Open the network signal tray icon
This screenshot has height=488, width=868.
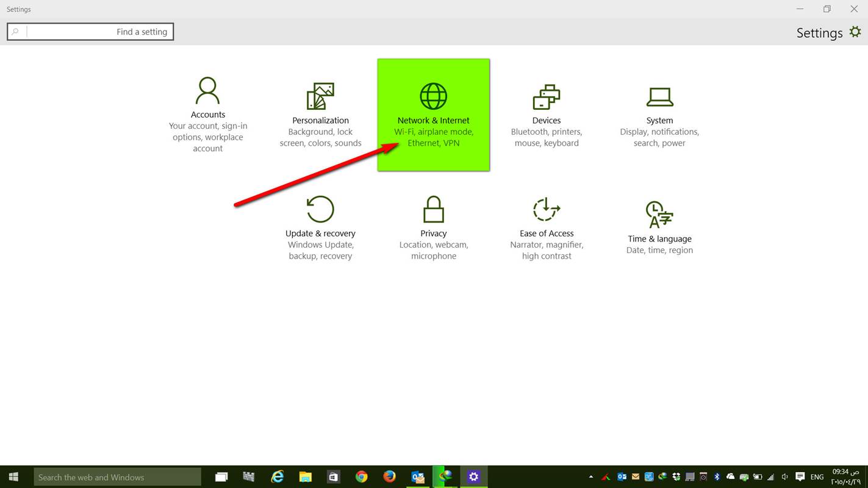pos(771,477)
